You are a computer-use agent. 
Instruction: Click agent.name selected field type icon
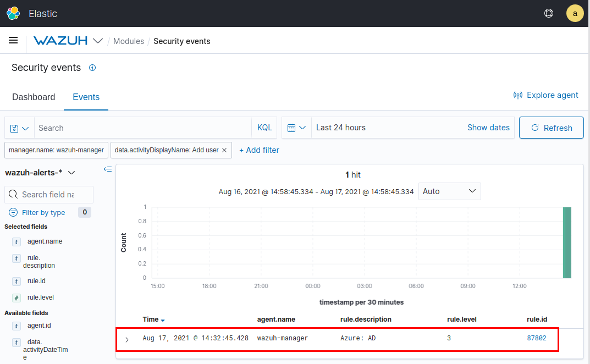click(x=16, y=242)
